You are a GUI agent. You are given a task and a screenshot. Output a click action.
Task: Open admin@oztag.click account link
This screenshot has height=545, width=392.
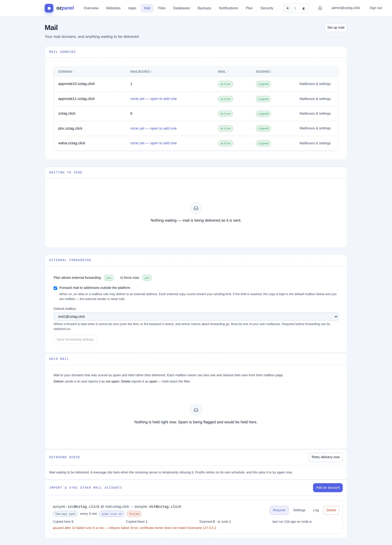pos(346,8)
